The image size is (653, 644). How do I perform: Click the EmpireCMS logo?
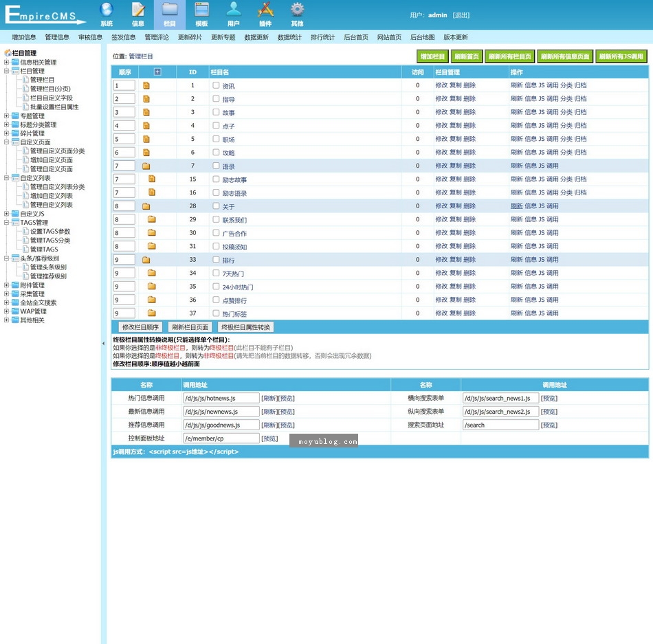coord(45,15)
